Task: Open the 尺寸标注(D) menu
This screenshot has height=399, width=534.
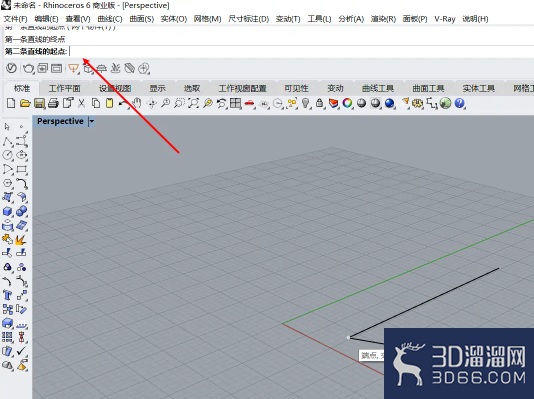Action: click(x=249, y=19)
